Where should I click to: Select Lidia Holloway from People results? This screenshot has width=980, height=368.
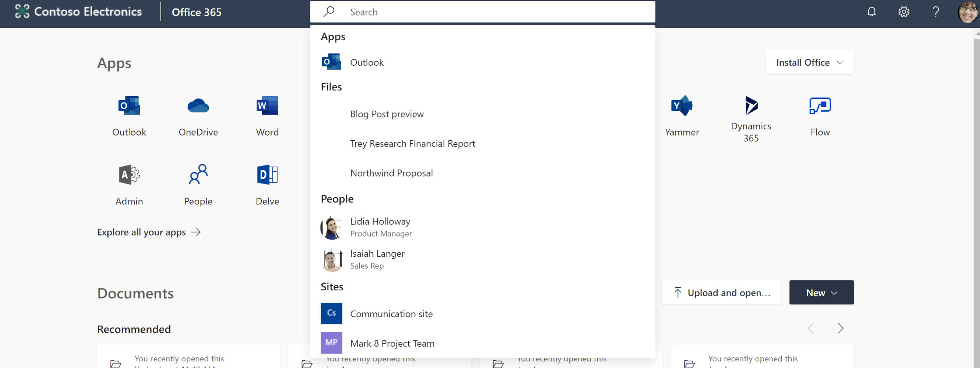[x=482, y=227]
